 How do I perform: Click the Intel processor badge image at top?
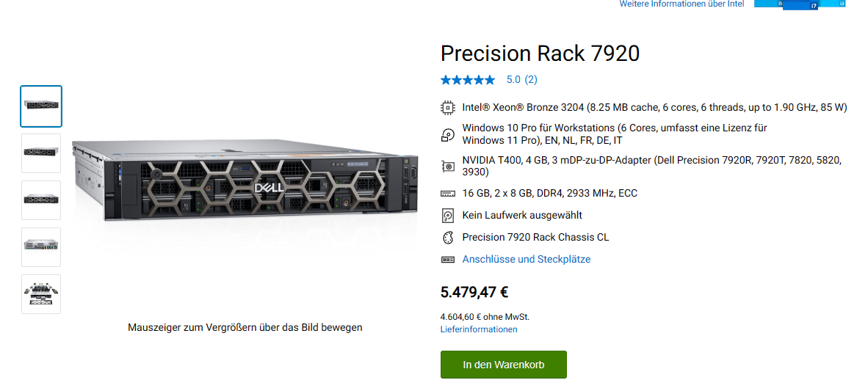[x=800, y=4]
